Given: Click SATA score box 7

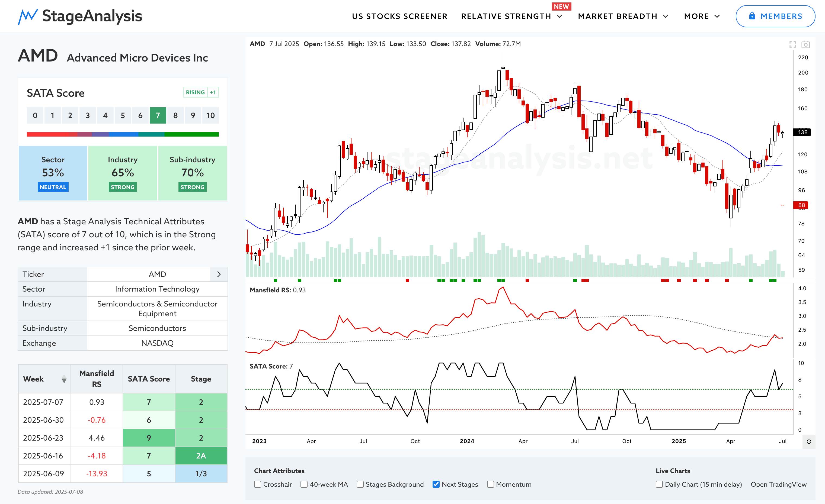Looking at the screenshot, I should [158, 115].
